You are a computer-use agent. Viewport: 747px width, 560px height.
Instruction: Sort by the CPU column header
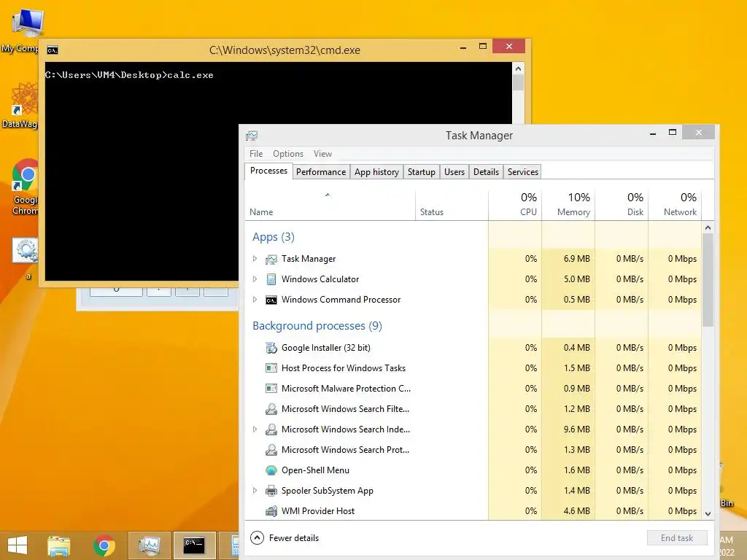coord(515,205)
